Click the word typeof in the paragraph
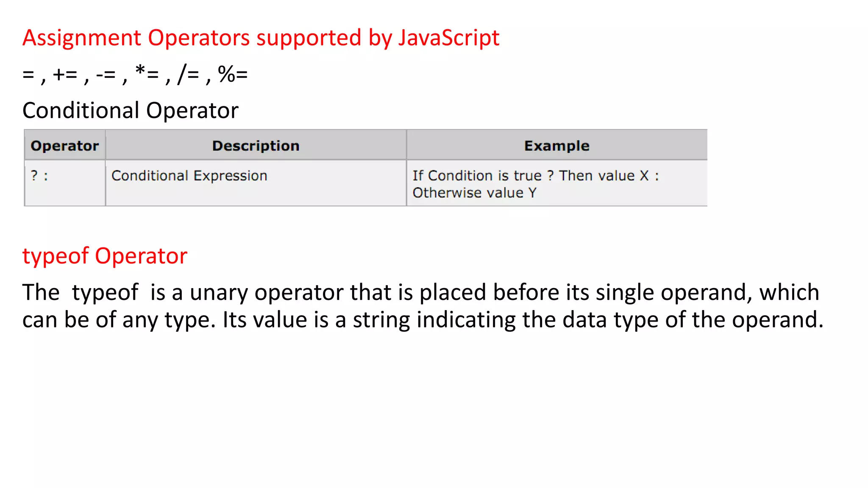 click(x=105, y=293)
